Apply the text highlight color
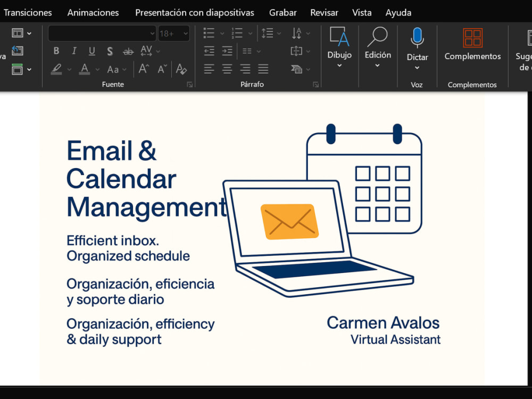The height and width of the screenshot is (399, 532). click(56, 69)
